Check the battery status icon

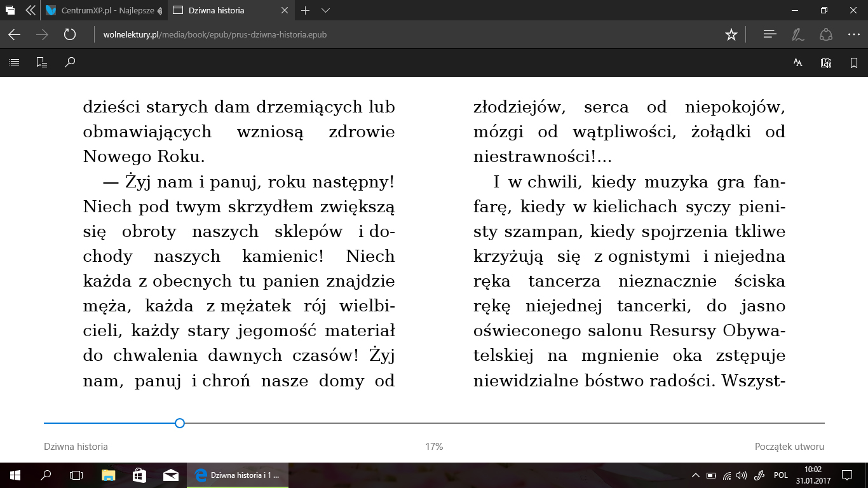coord(712,475)
